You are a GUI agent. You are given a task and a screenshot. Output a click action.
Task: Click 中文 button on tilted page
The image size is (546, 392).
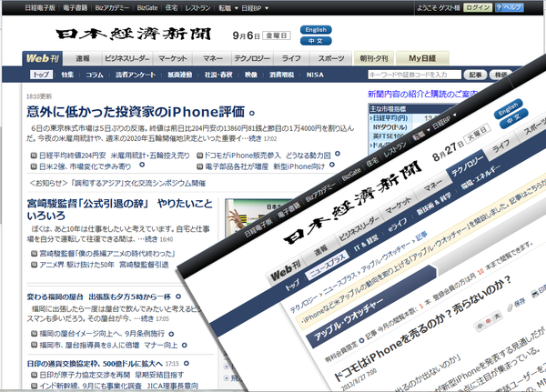pyautogui.click(x=514, y=118)
